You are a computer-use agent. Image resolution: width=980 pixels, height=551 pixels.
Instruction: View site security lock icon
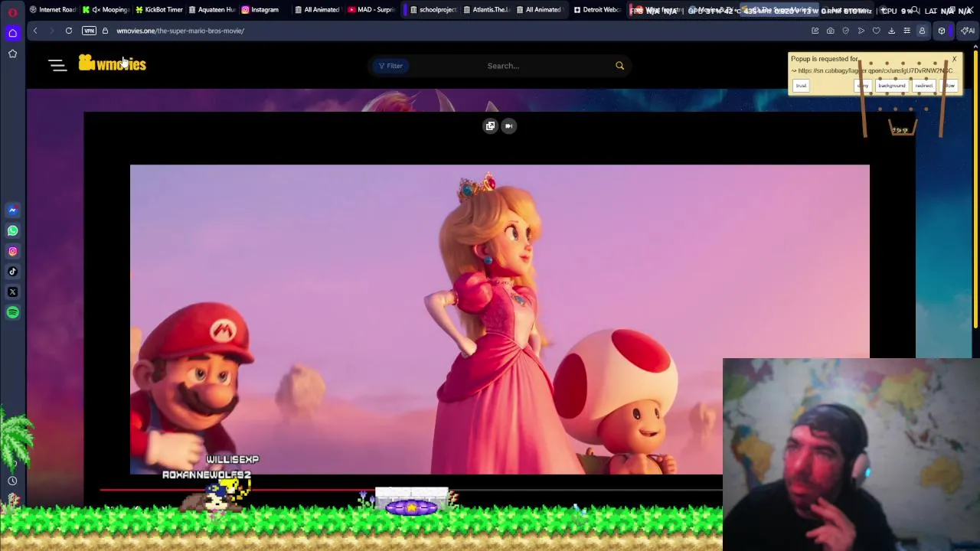pos(105,31)
